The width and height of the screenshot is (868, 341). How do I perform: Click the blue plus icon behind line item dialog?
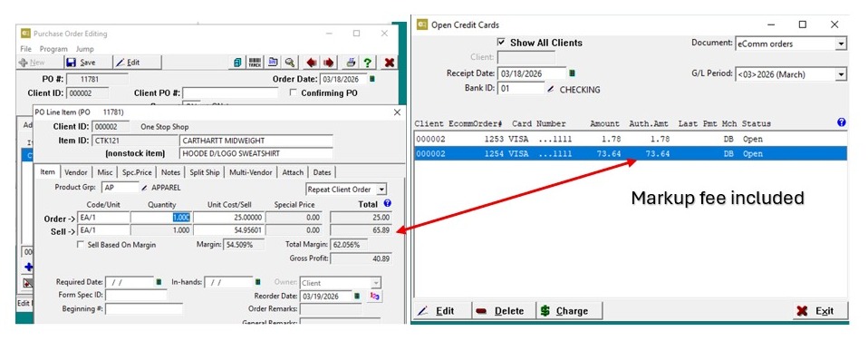click(29, 268)
